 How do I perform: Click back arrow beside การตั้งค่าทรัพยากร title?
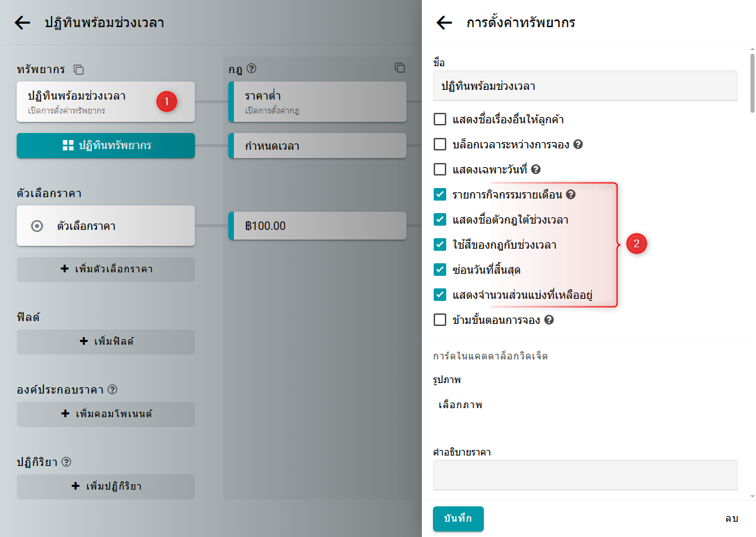click(444, 23)
